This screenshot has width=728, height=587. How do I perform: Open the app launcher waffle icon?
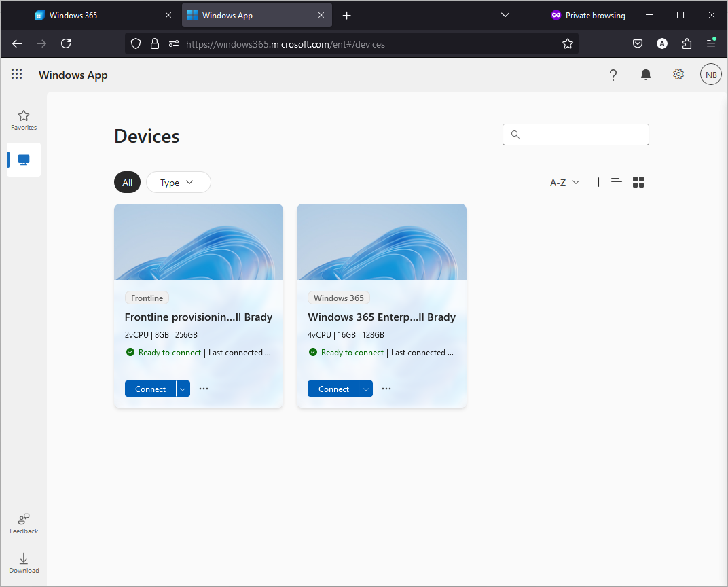(x=17, y=74)
